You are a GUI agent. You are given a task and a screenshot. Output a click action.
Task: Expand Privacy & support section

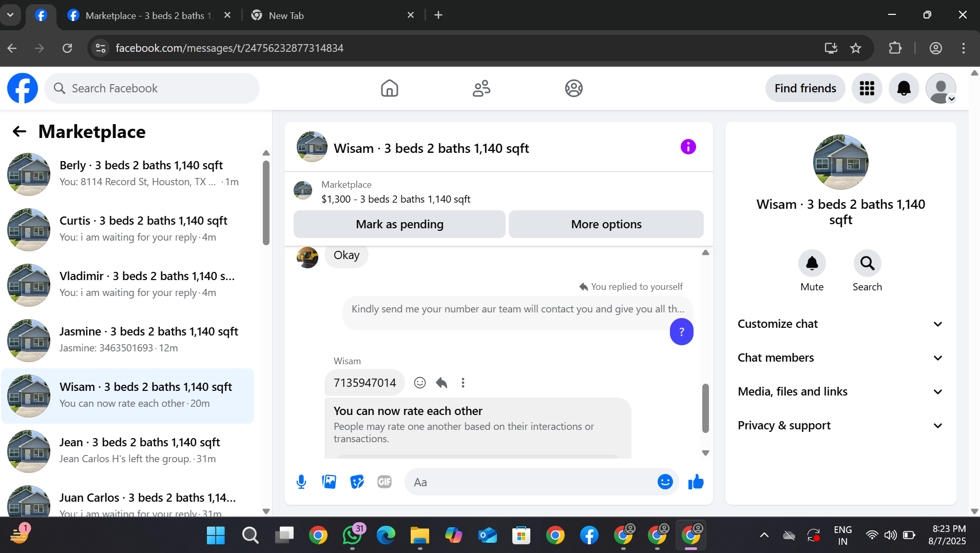coord(841,426)
